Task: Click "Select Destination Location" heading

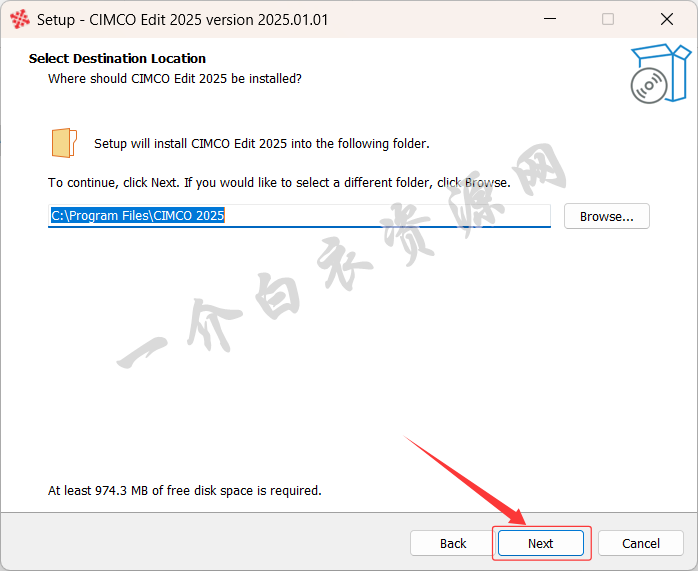Action: pos(117,58)
